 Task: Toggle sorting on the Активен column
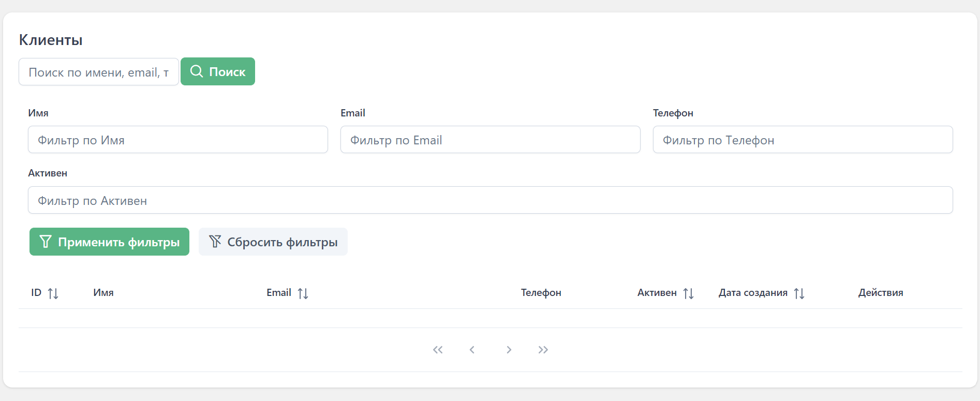click(688, 293)
